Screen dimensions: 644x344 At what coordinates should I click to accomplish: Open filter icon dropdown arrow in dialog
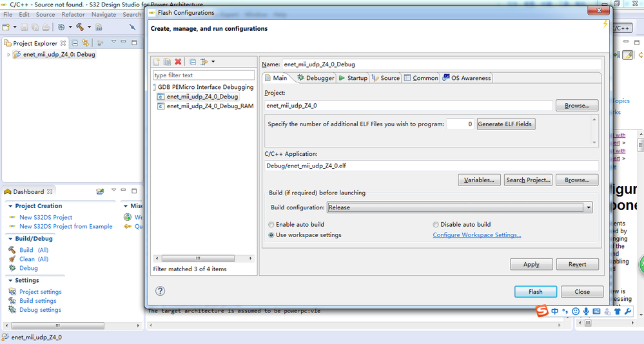click(213, 62)
